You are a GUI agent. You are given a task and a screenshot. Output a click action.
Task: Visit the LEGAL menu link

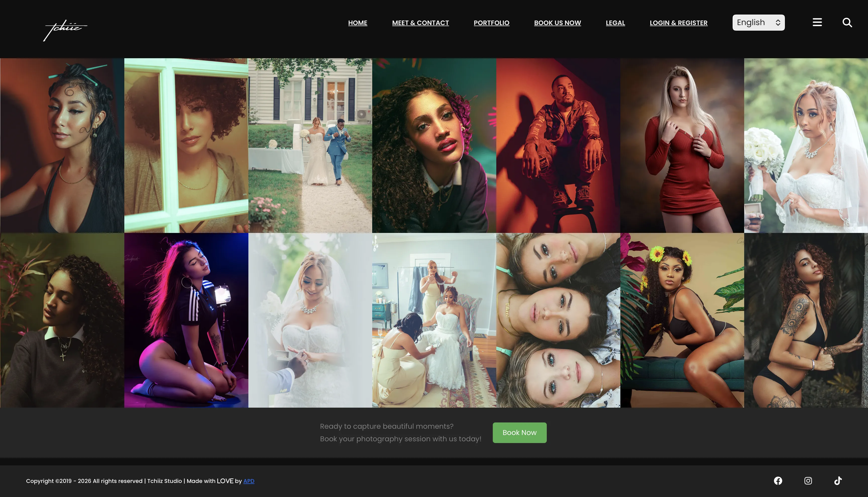pyautogui.click(x=615, y=23)
